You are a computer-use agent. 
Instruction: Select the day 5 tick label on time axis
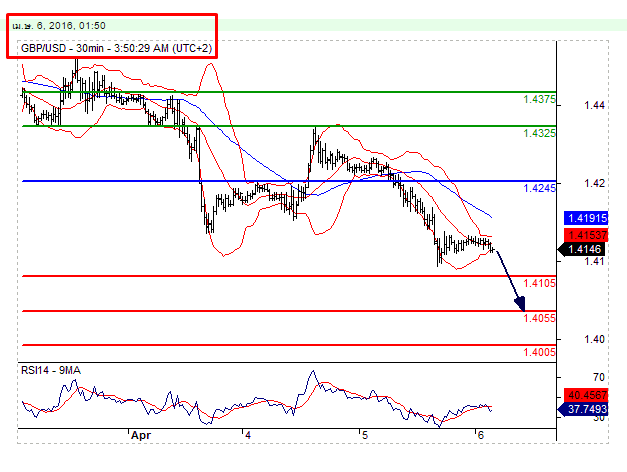tap(364, 435)
